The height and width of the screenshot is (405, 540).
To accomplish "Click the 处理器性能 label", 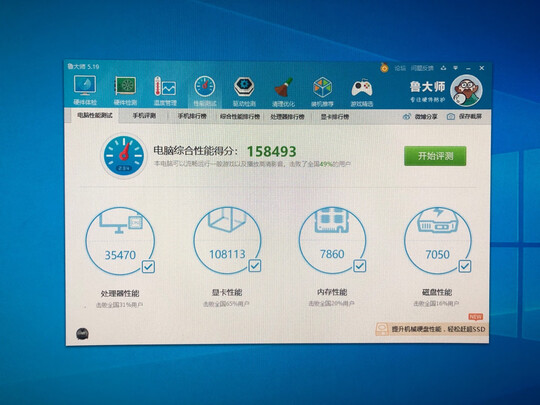I will (120, 293).
